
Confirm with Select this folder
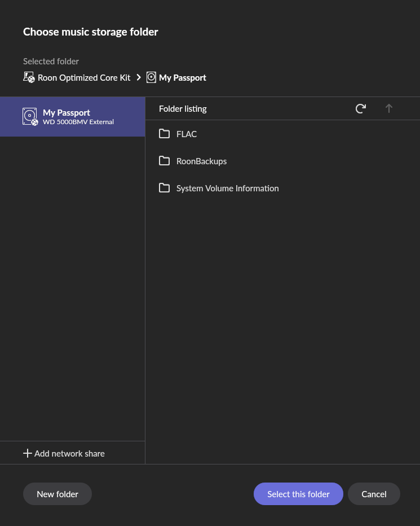tap(298, 494)
